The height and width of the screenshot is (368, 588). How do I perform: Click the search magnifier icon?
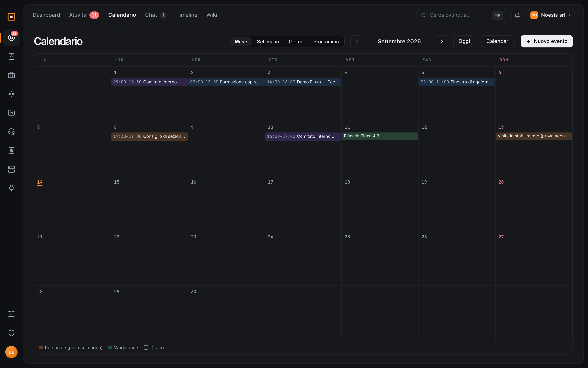coord(423,15)
